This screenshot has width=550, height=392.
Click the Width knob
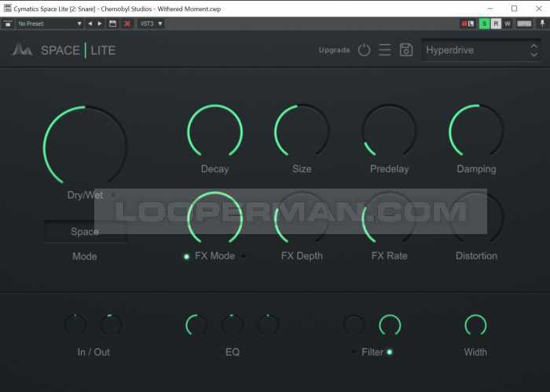(x=475, y=325)
